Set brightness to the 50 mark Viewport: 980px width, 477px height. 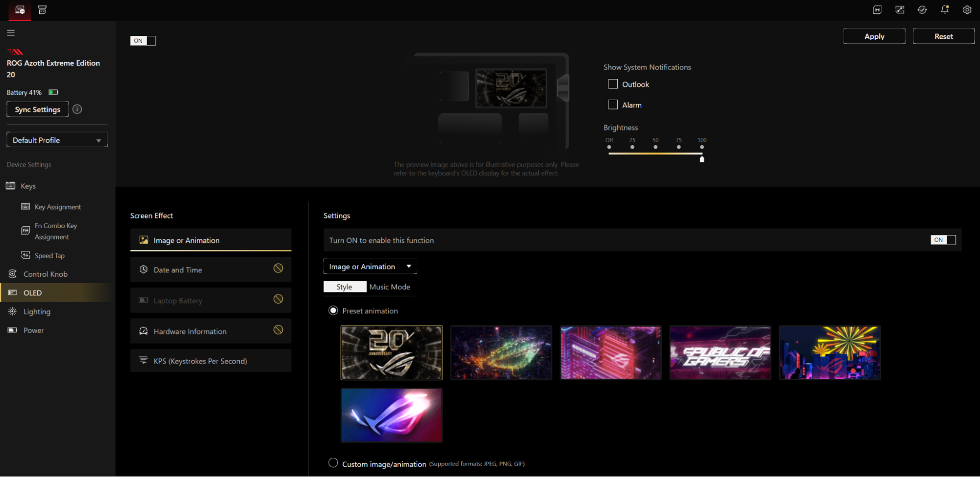(655, 147)
